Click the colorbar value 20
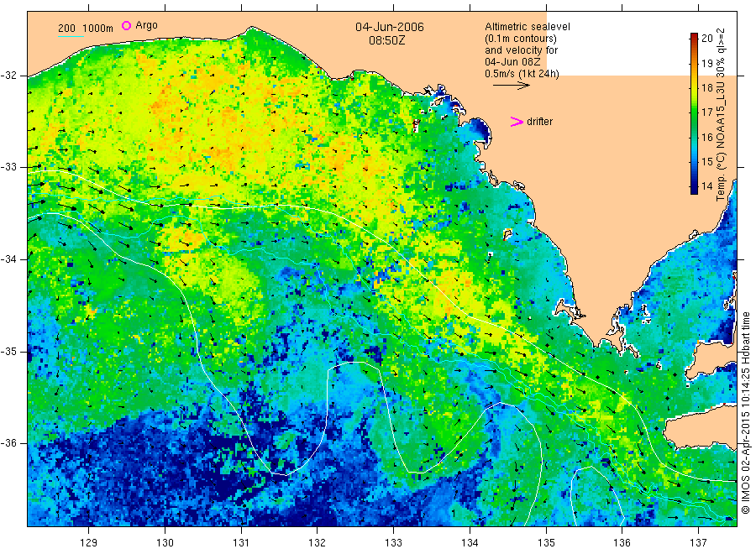Viewport: 756px width, 554px height. pyautogui.click(x=706, y=39)
